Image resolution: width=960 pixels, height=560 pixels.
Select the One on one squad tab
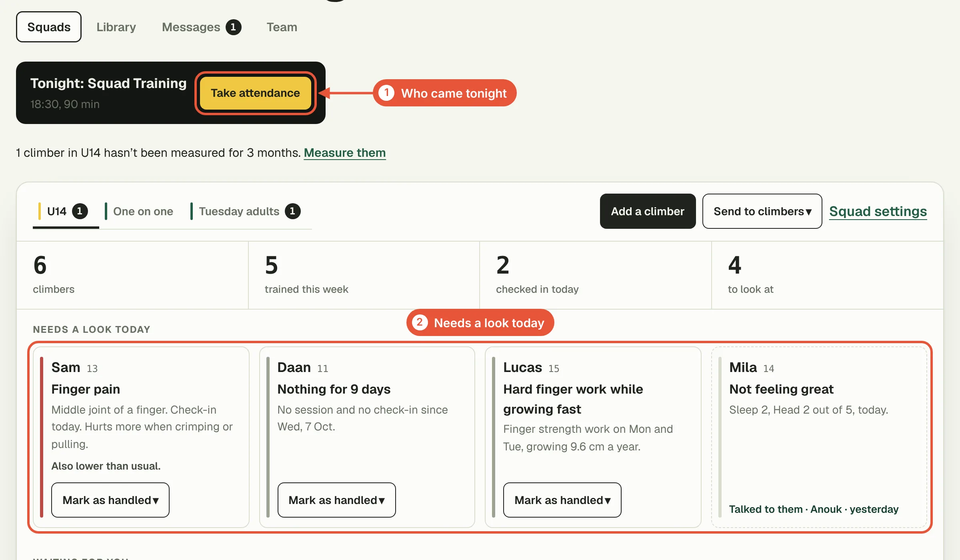click(139, 211)
